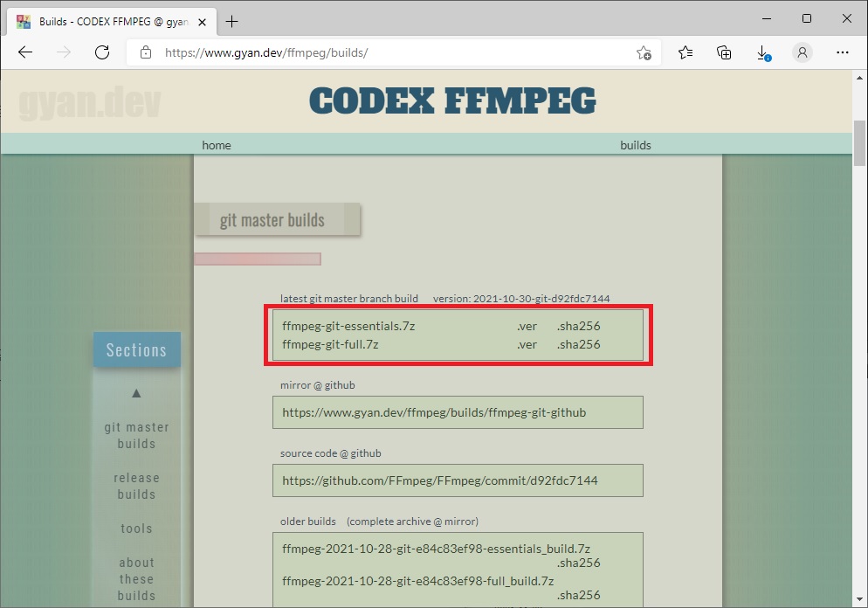Click the scrollbar down arrow
The width and height of the screenshot is (868, 608).
859,599
